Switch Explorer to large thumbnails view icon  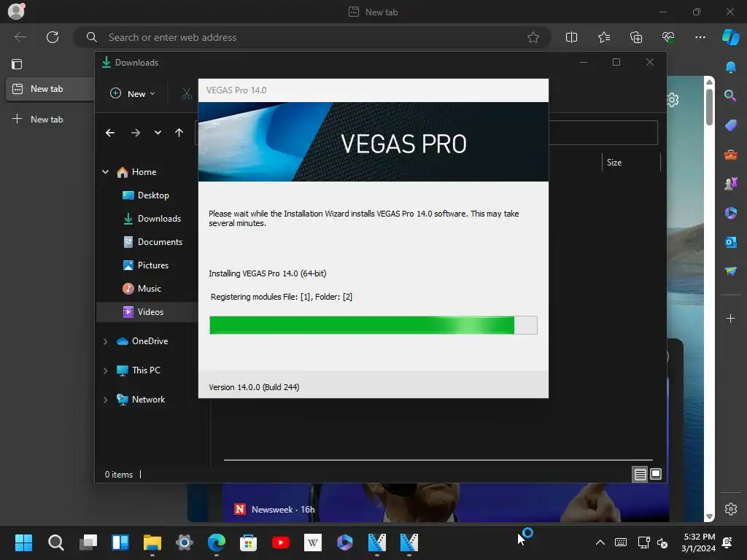click(656, 474)
